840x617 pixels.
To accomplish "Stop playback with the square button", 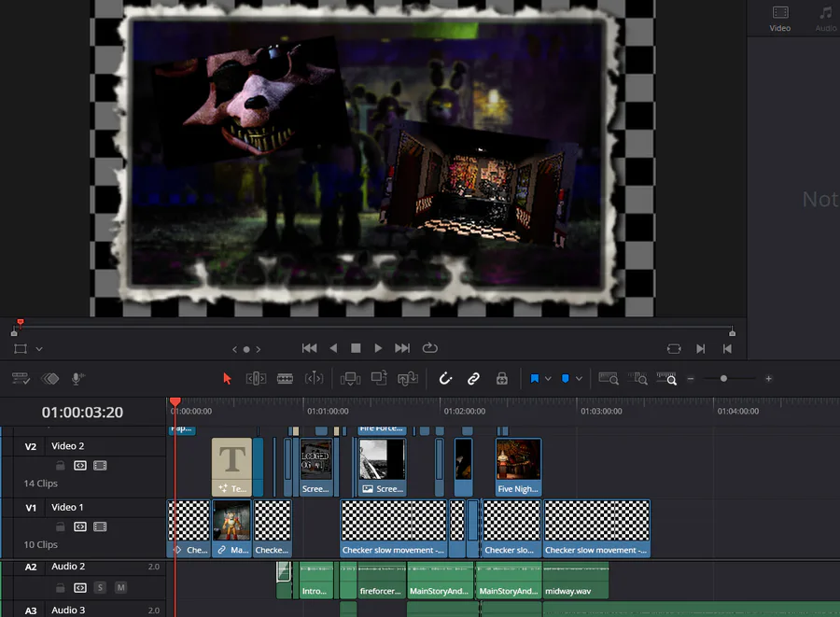I will click(356, 348).
